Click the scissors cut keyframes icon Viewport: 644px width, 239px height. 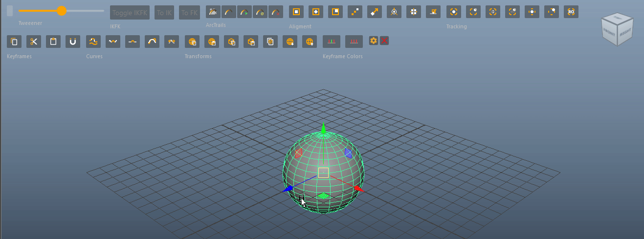click(x=34, y=42)
